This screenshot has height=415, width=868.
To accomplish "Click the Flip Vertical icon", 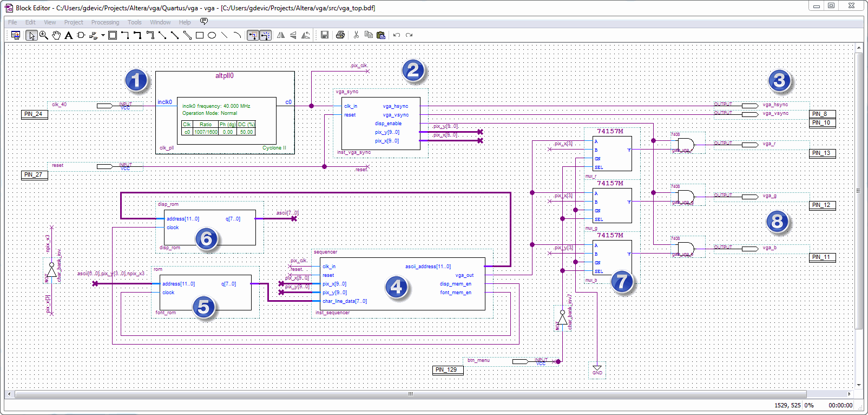I will pyautogui.click(x=293, y=35).
